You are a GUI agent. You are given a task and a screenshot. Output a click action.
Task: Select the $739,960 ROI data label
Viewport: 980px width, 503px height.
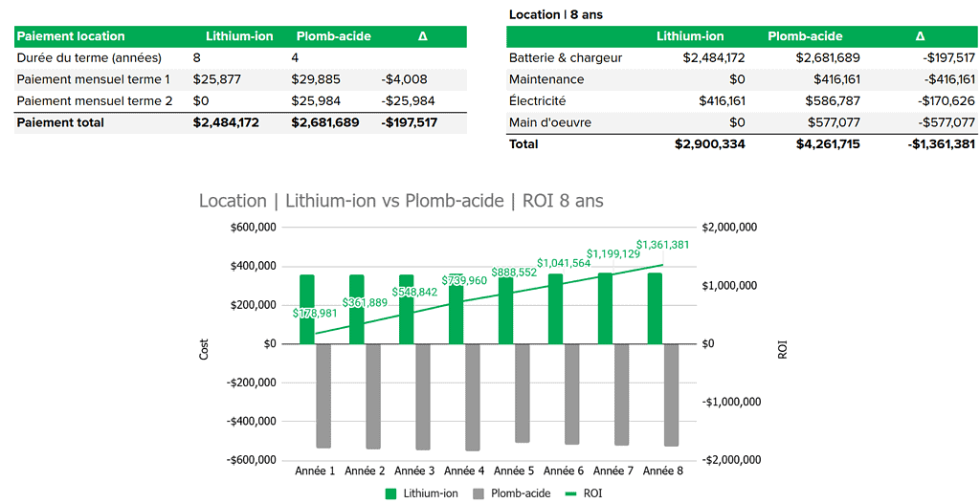tap(464, 280)
